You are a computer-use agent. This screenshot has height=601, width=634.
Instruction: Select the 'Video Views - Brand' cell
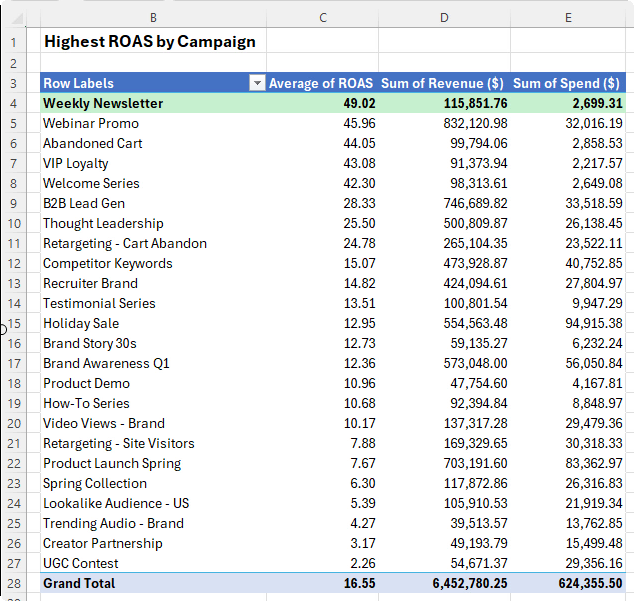(x=153, y=423)
